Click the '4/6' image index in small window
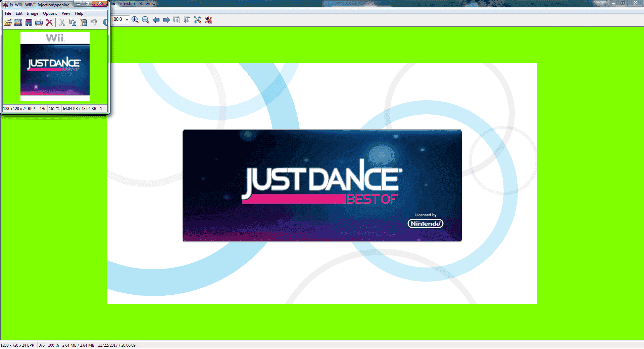Viewport: 644px width, 349px height. tap(42, 109)
